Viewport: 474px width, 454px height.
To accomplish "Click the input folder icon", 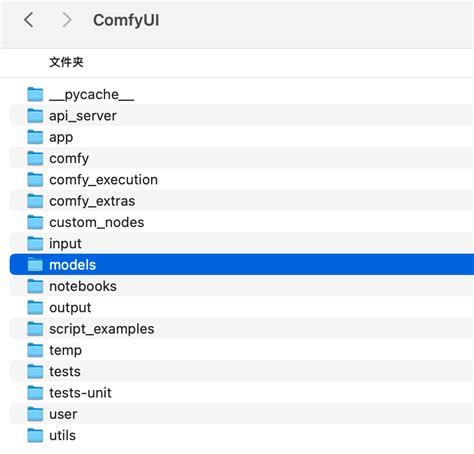I will tap(35, 244).
